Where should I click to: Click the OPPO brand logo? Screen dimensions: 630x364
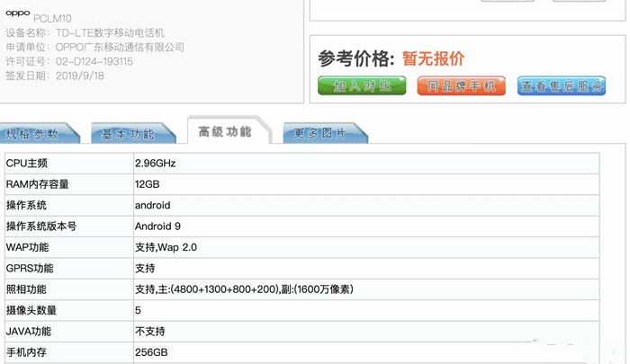point(17,14)
